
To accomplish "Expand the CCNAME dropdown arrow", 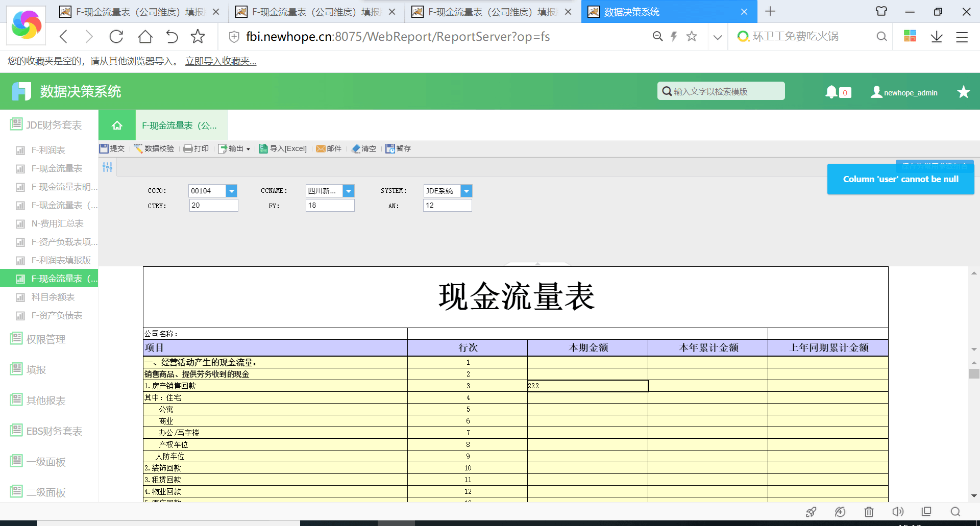I will point(349,191).
